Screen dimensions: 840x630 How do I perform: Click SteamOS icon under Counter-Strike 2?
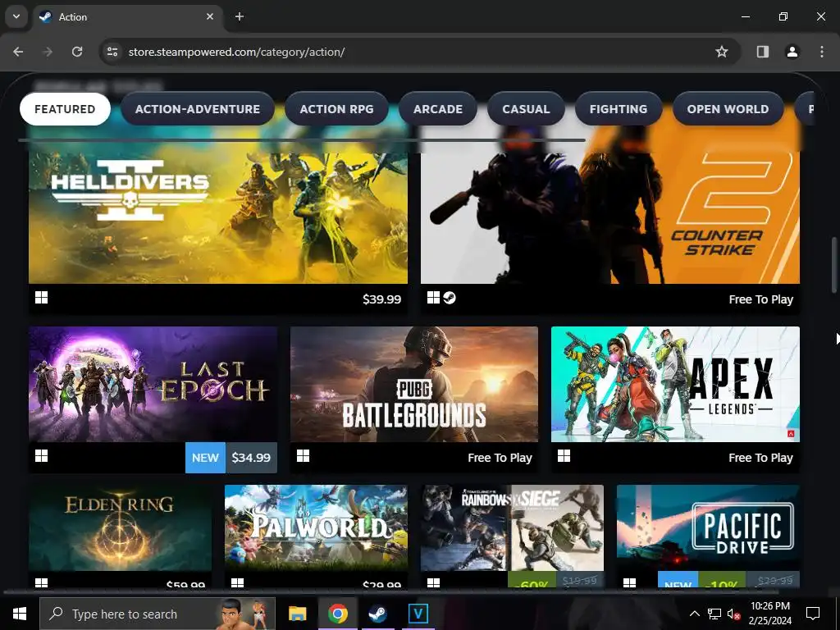[x=450, y=298]
